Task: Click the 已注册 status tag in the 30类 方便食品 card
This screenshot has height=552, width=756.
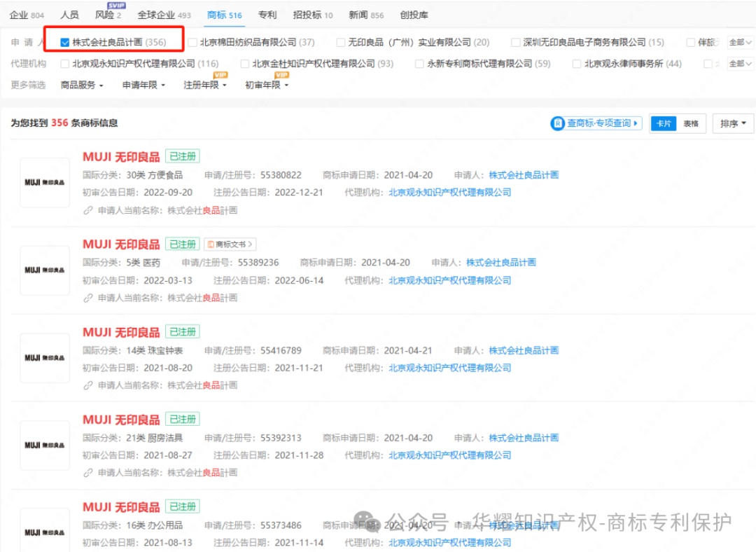Action: [183, 156]
